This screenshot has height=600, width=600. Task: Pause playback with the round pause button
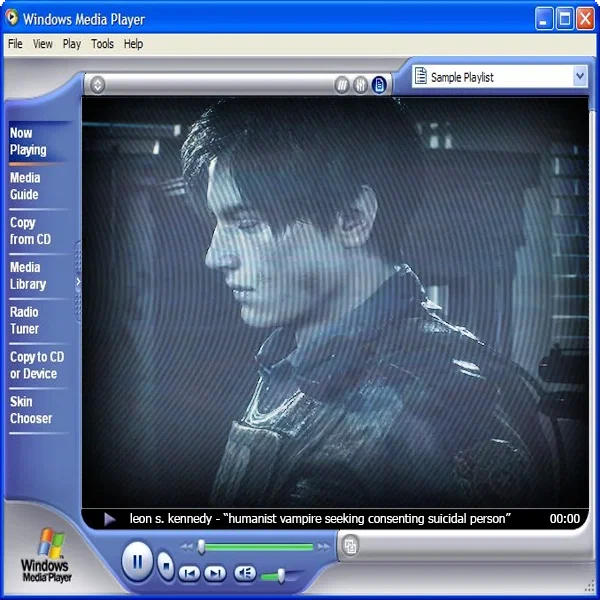(137, 562)
